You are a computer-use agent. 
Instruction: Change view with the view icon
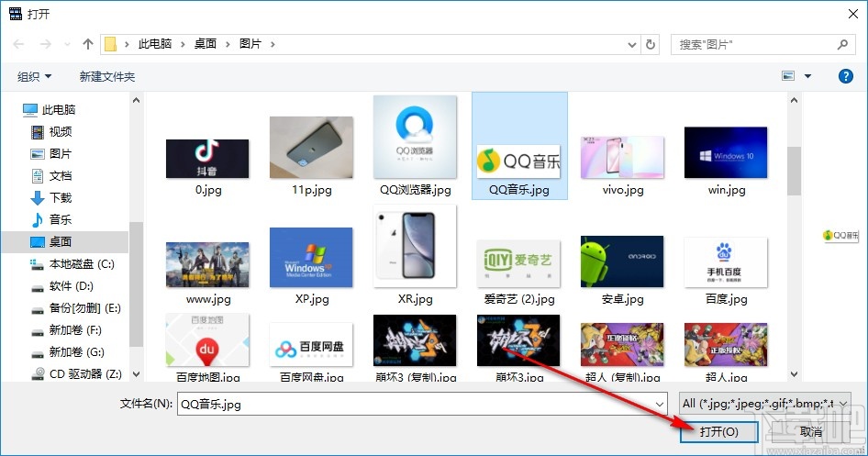tap(788, 76)
